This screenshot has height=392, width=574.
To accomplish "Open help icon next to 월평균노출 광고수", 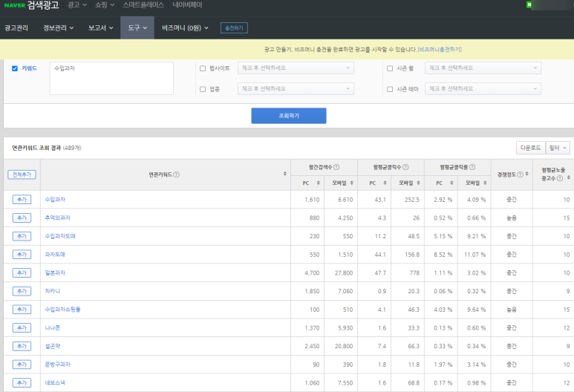I will (560, 178).
